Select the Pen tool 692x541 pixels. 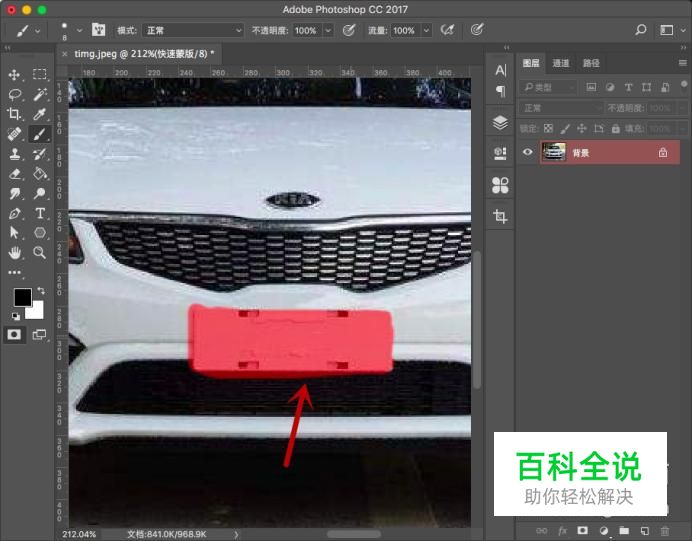coord(15,214)
